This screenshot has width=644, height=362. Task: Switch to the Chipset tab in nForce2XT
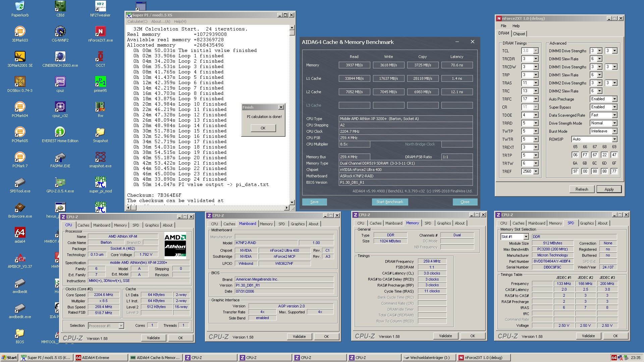(x=519, y=34)
